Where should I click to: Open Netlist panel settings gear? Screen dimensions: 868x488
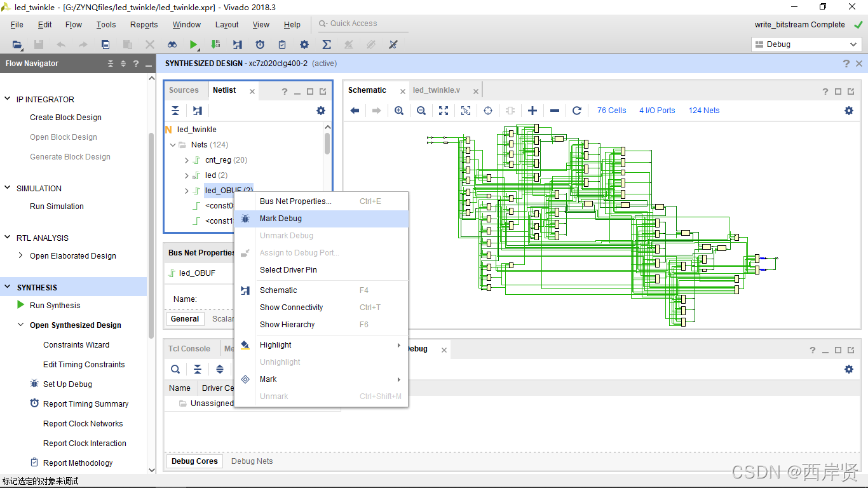pyautogui.click(x=321, y=111)
